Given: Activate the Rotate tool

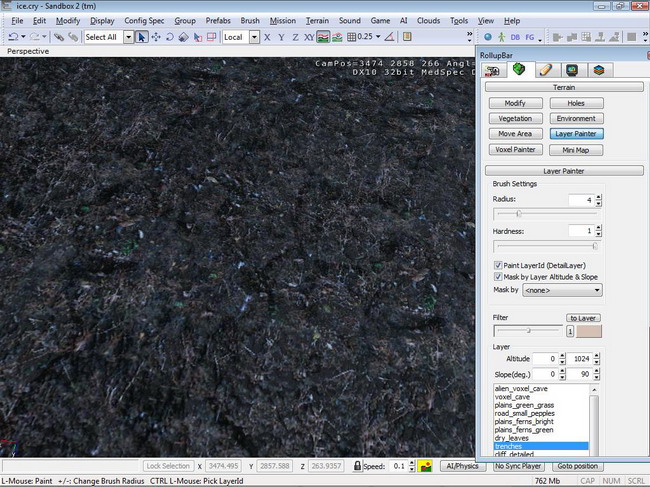Looking at the screenshot, I should click(170, 37).
